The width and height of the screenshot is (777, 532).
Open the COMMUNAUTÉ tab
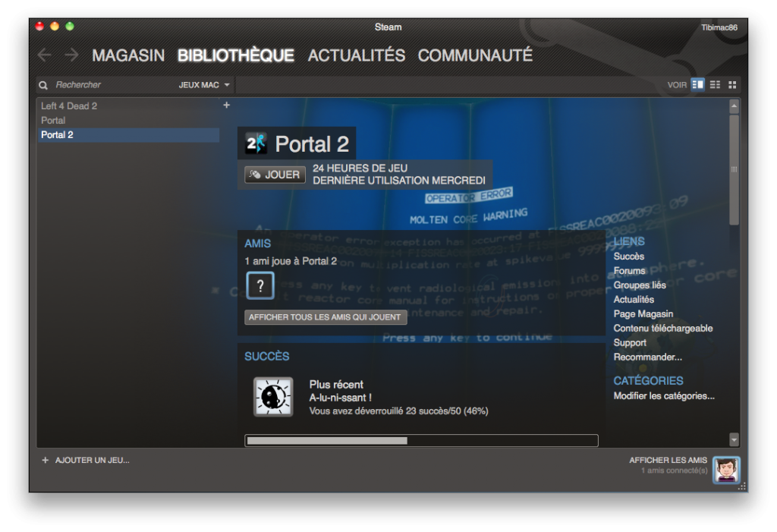tap(475, 55)
